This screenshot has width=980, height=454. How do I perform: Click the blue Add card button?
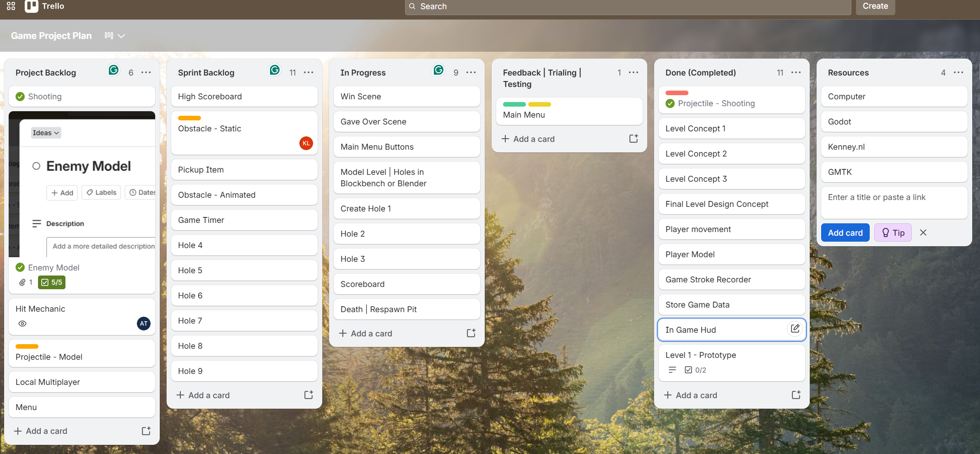click(845, 232)
